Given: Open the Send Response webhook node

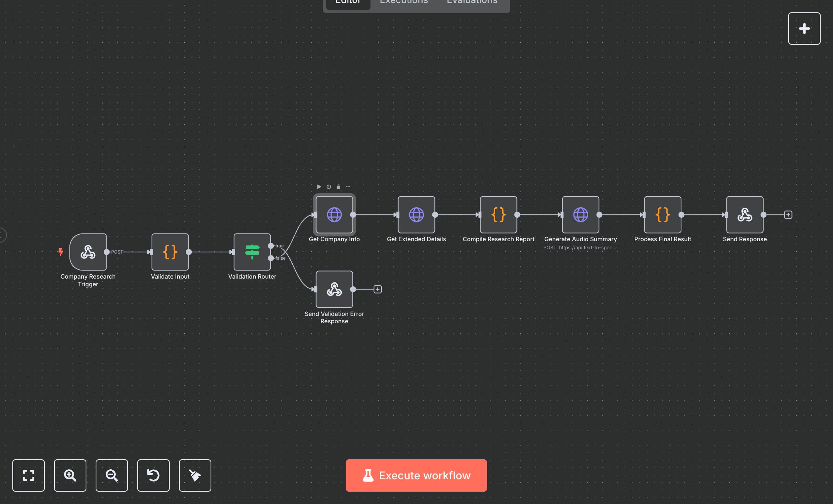Looking at the screenshot, I should click(745, 215).
